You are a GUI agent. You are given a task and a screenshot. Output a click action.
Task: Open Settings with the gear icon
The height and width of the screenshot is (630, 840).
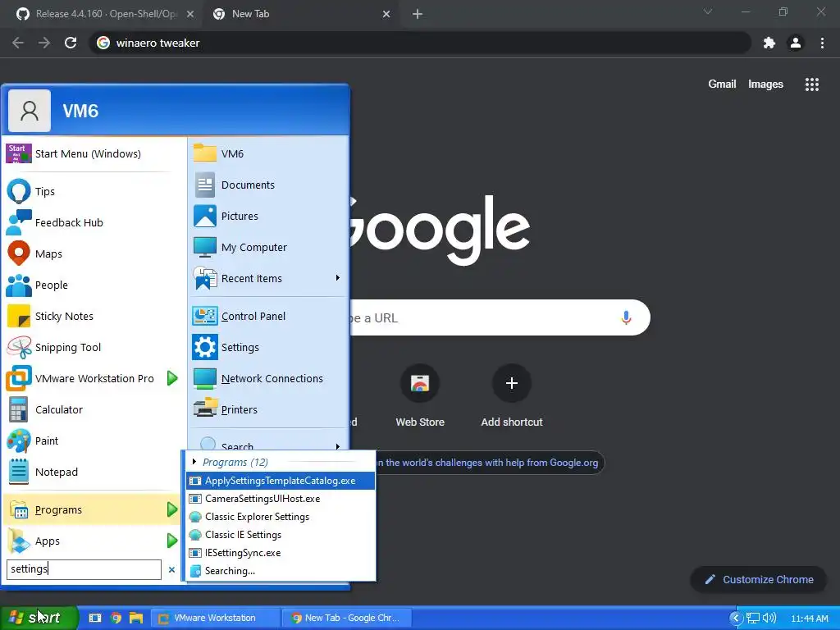point(268,347)
